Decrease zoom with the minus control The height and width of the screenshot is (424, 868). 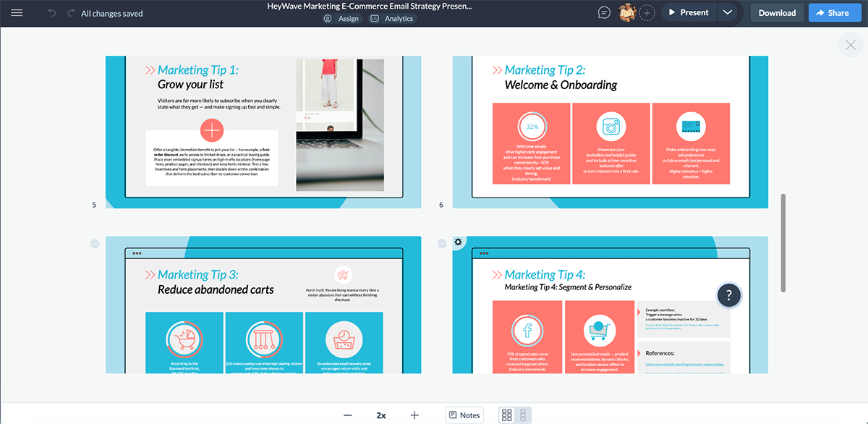point(348,415)
